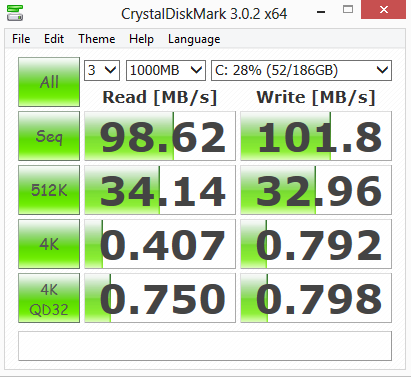Select the 512K read result 34.14
The height and width of the screenshot is (377, 411).
160,190
